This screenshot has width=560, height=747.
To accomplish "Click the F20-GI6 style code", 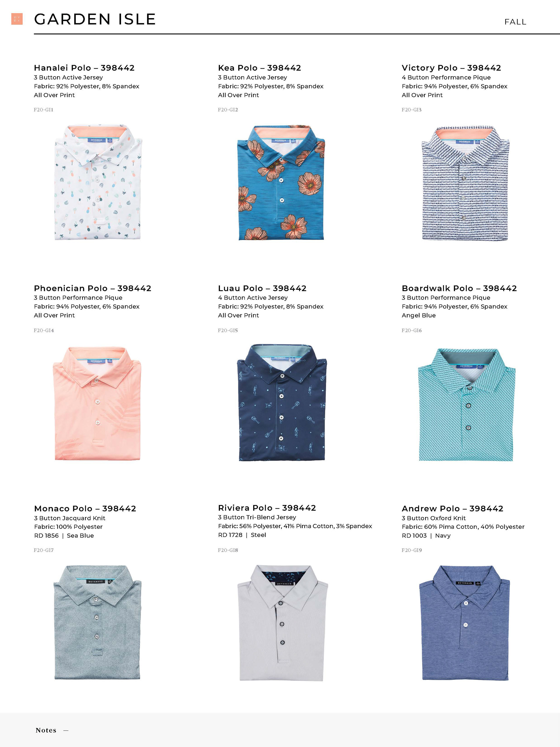I will tap(412, 330).
